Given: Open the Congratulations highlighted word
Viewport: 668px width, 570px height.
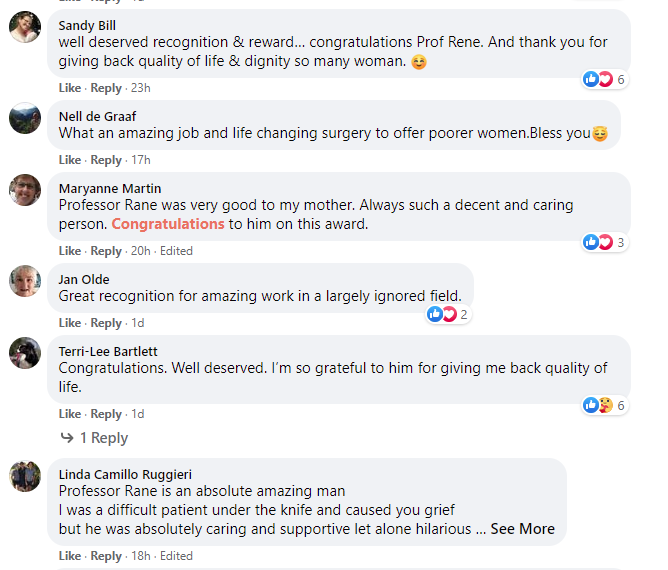Looking at the screenshot, I should pyautogui.click(x=168, y=224).
